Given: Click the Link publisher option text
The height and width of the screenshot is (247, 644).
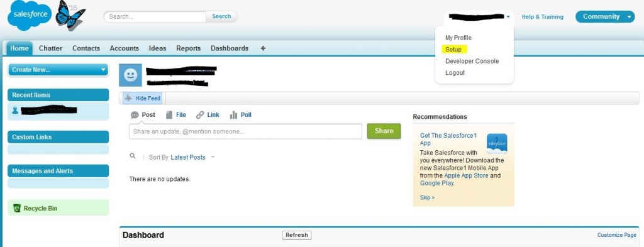Looking at the screenshot, I should pos(213,115).
